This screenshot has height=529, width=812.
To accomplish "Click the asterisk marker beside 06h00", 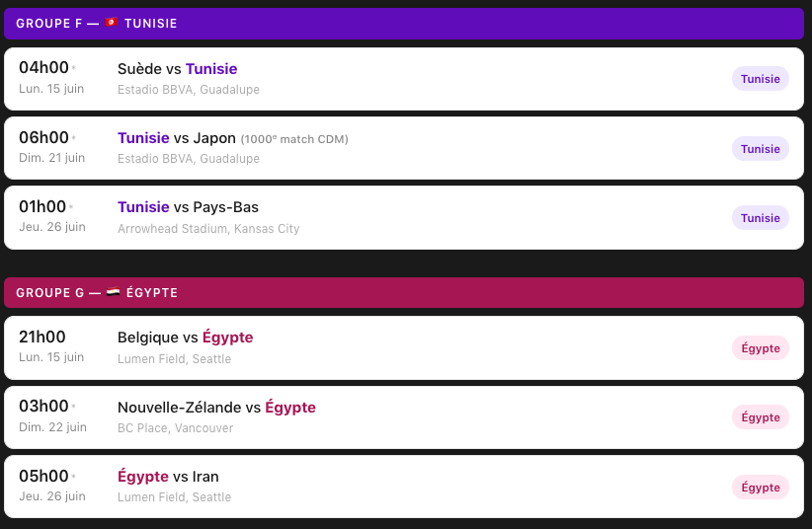I will (x=73, y=138).
